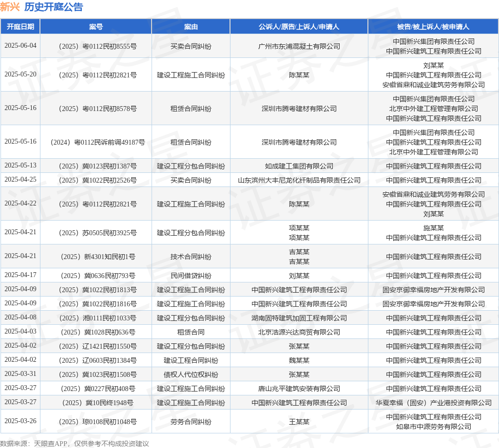The image size is (499, 448).
Task: Click cause 民间借贷纠纷
Action: point(191,276)
